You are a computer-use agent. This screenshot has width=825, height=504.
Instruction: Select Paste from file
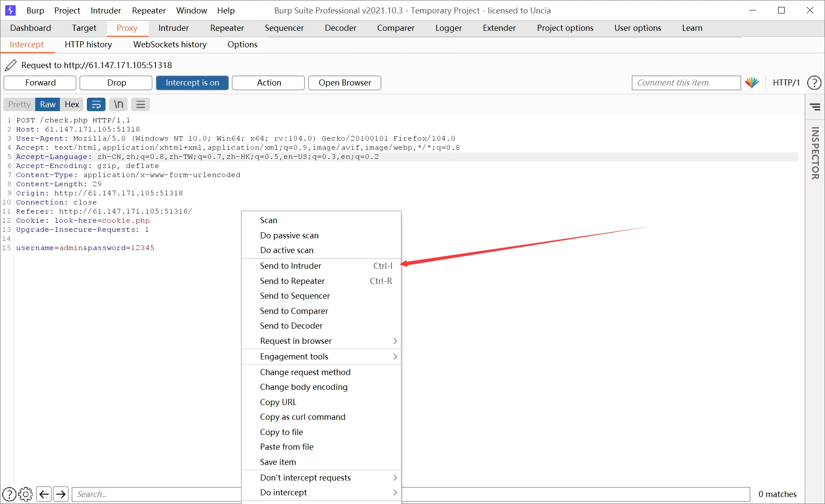321,447
